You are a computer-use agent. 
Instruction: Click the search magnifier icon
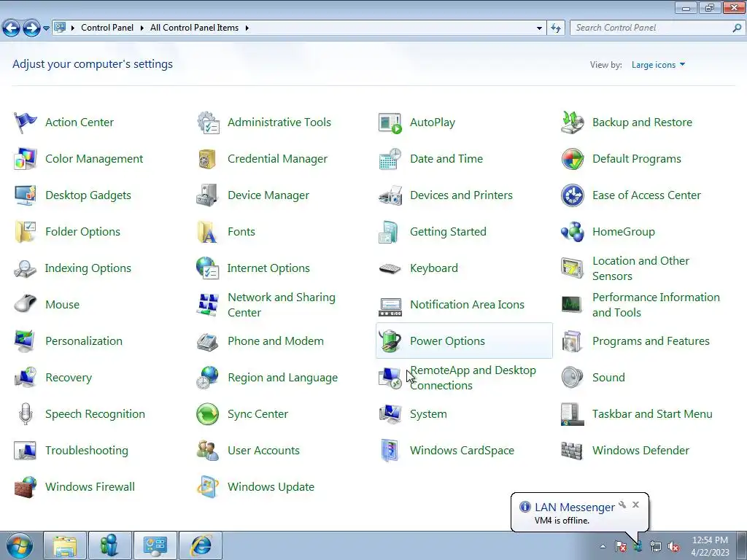pyautogui.click(x=737, y=28)
